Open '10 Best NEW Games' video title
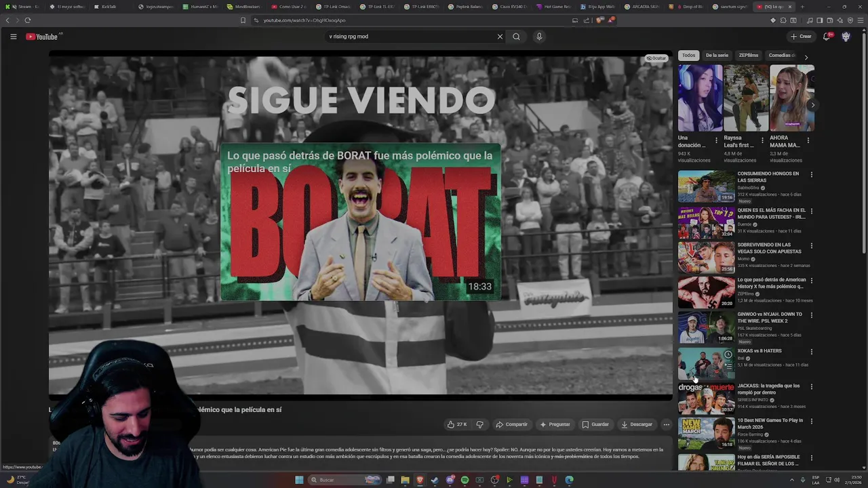Screen dimensions: 868x488 tap(770, 424)
